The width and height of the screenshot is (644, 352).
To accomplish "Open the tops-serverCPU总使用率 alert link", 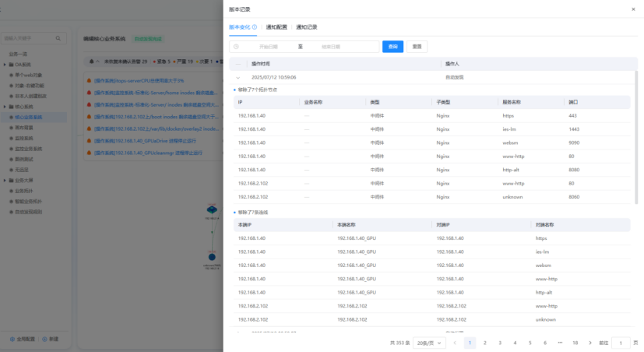I will [139, 81].
